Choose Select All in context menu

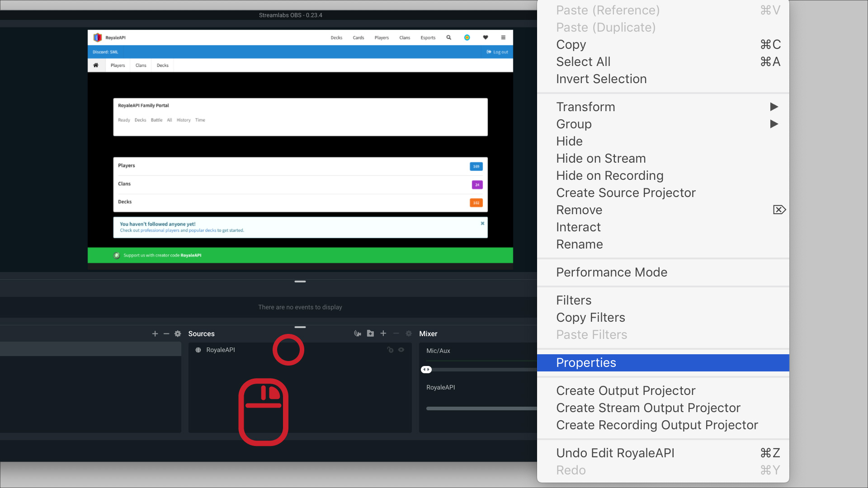(x=663, y=61)
